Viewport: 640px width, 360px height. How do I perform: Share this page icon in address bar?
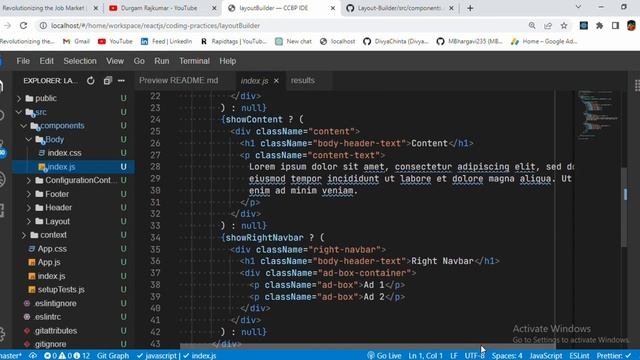(x=548, y=25)
